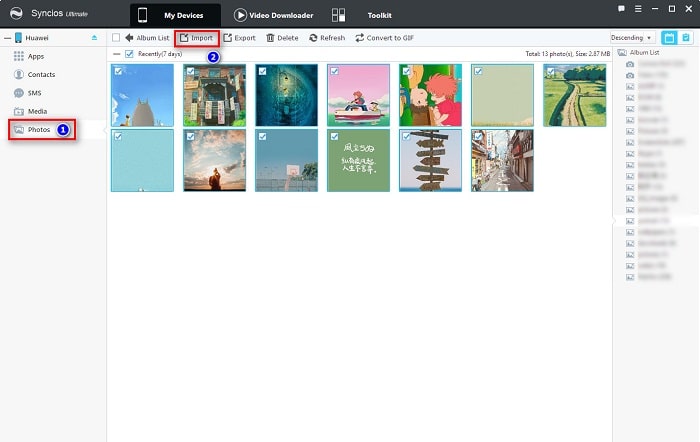
Task: Open the Descending sort dropdown
Action: coord(632,38)
